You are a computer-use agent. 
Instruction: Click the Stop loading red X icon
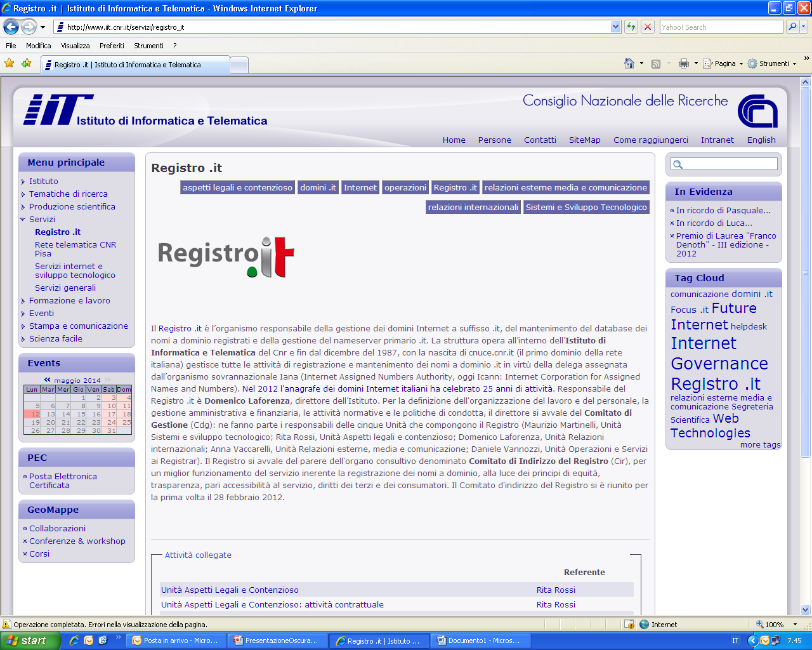click(x=648, y=27)
